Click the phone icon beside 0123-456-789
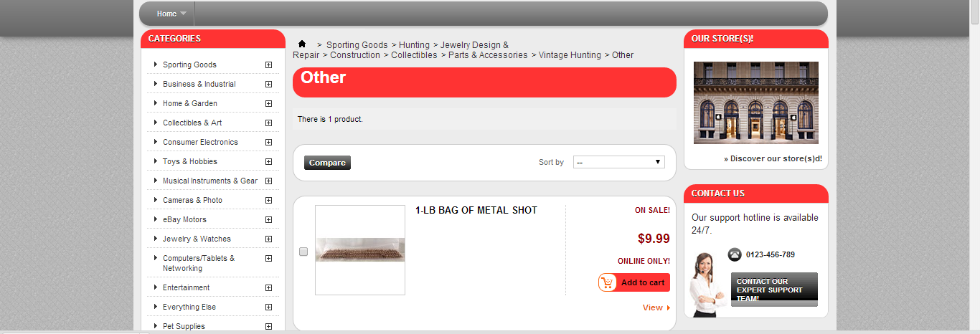Screen dimensions: 980x334 point(735,254)
